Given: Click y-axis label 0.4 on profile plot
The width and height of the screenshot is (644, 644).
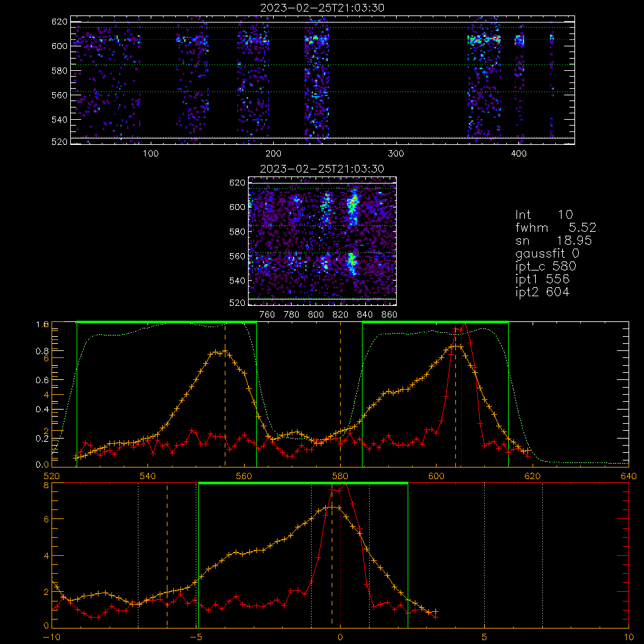Looking at the screenshot, I should coord(43,410).
